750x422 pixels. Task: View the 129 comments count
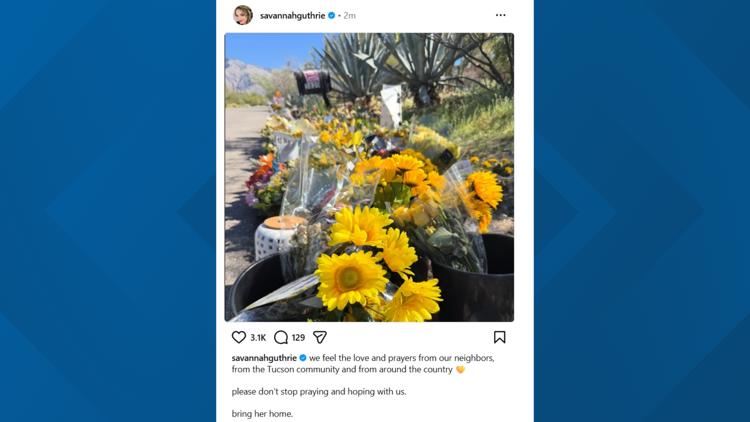(298, 338)
